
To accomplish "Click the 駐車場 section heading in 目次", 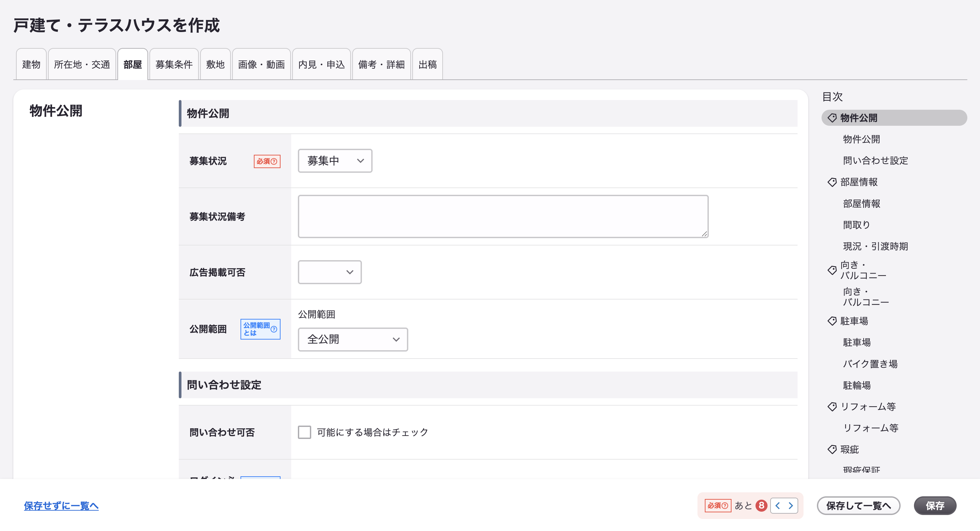I will point(854,321).
